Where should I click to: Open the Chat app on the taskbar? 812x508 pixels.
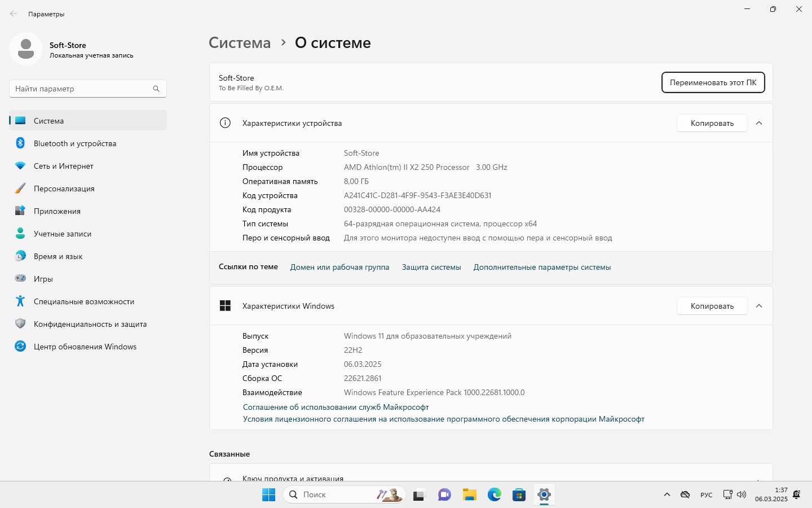click(444, 495)
